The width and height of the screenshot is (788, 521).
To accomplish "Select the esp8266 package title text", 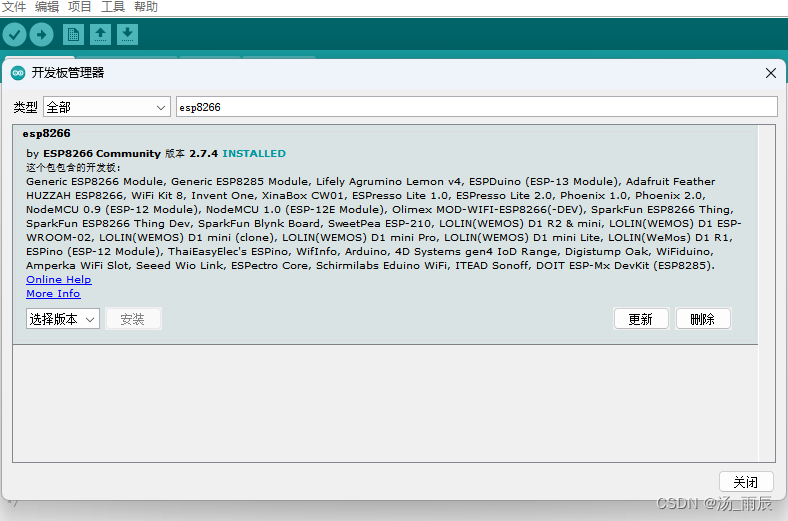I will click(46, 133).
